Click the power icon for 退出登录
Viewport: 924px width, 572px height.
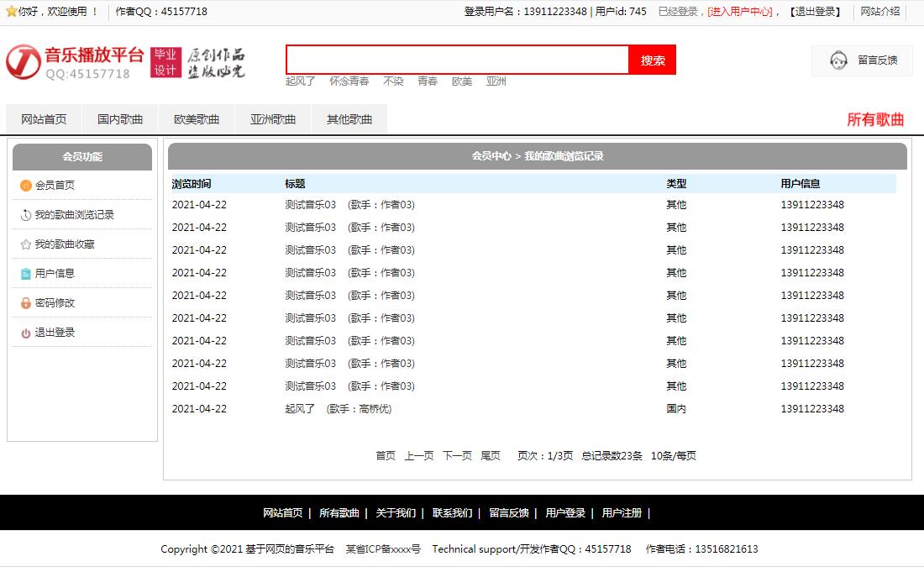point(26,333)
